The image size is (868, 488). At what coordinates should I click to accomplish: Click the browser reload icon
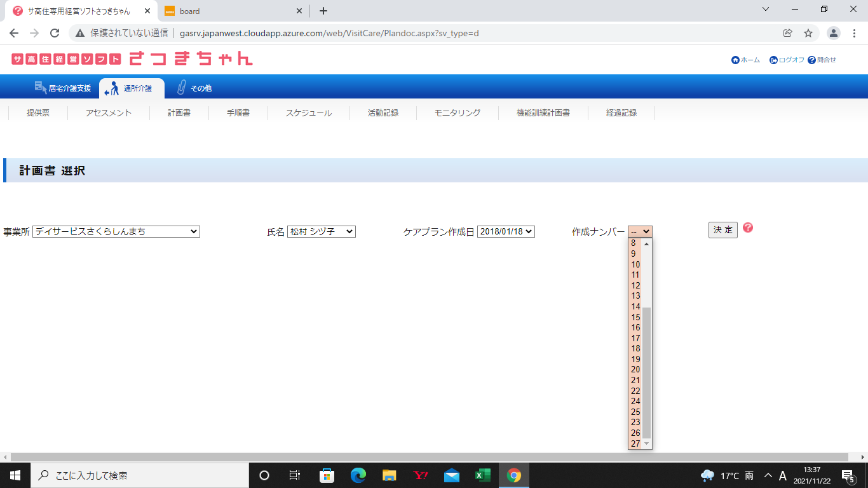pos(55,33)
